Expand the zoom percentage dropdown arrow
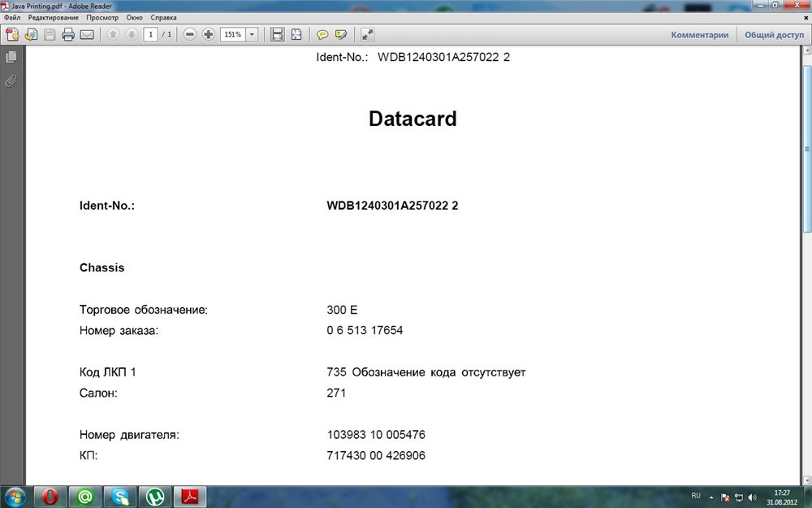This screenshot has height=508, width=812. pyautogui.click(x=252, y=34)
